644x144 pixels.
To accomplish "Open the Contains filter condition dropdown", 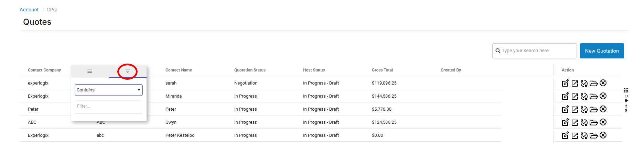I will point(108,90).
